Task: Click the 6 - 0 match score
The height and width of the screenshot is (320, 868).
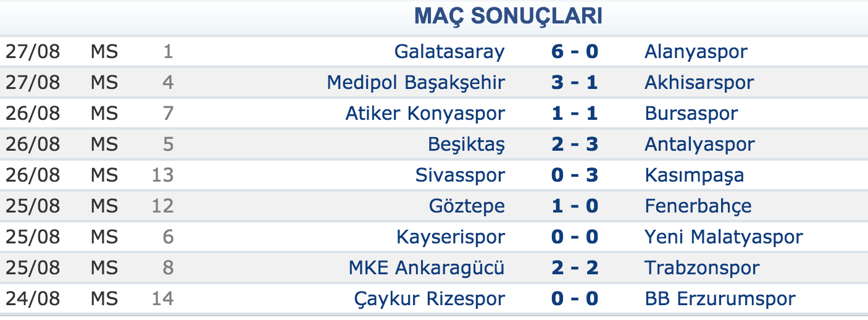Action: click(x=575, y=51)
